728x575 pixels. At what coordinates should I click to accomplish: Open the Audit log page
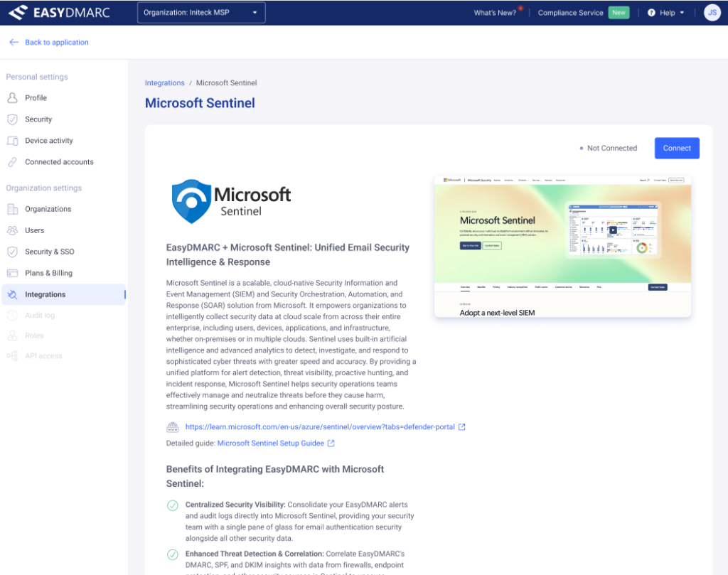pos(40,315)
